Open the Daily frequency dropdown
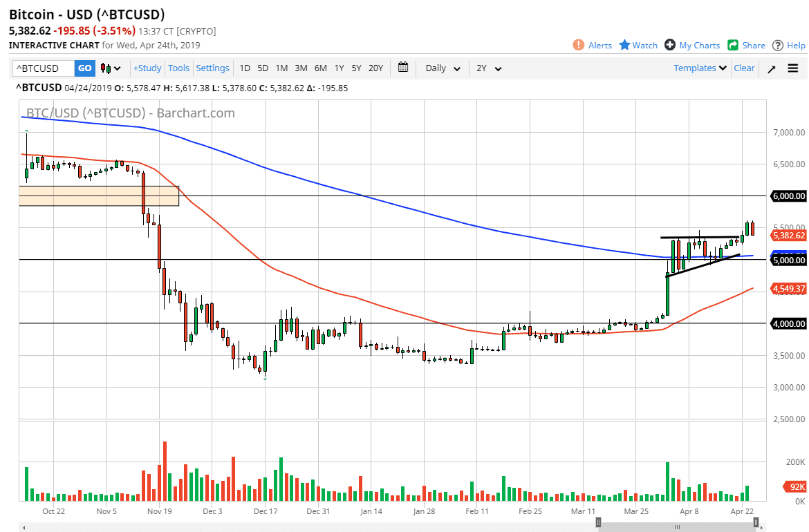This screenshot has width=809, height=532. [441, 68]
